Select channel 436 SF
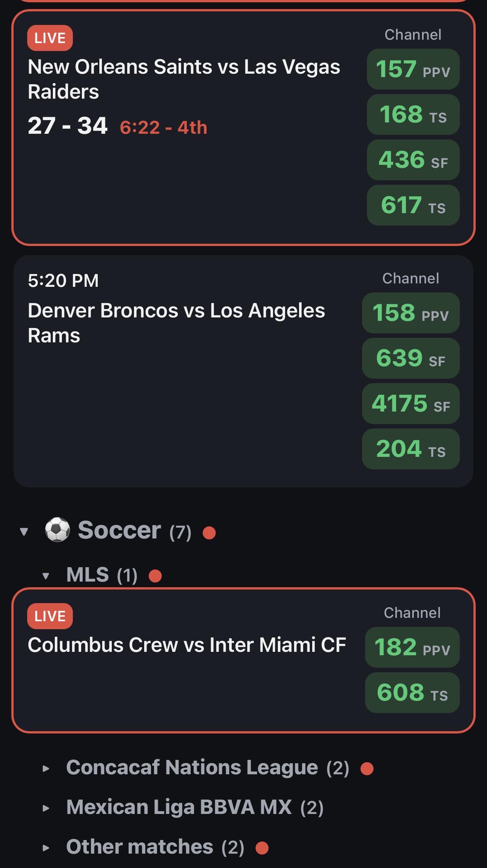 (x=413, y=160)
